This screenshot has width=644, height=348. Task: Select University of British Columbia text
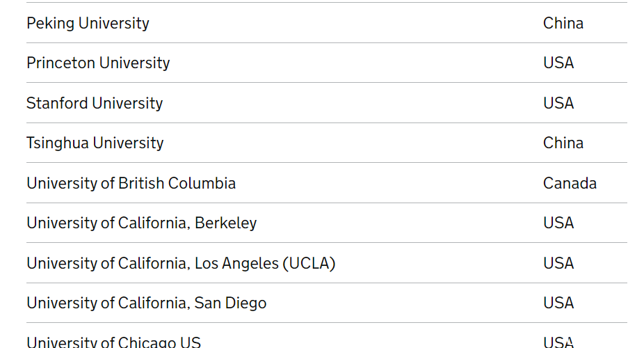(131, 183)
